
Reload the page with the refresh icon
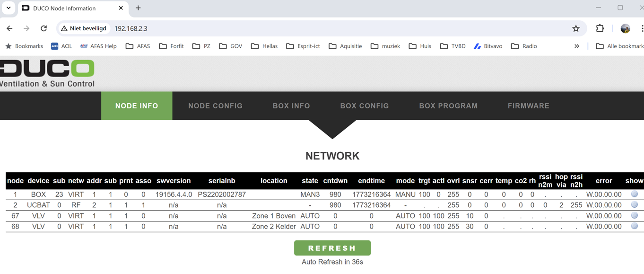coord(44,28)
